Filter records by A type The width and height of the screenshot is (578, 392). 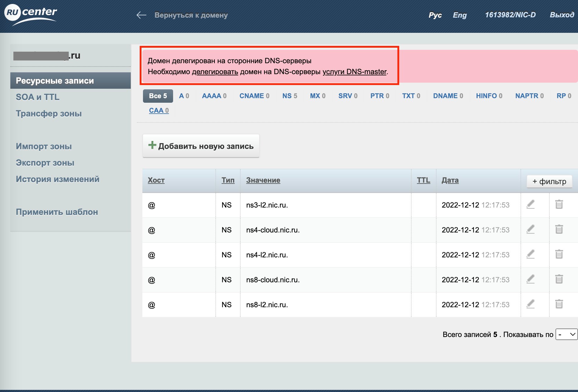pyautogui.click(x=184, y=96)
